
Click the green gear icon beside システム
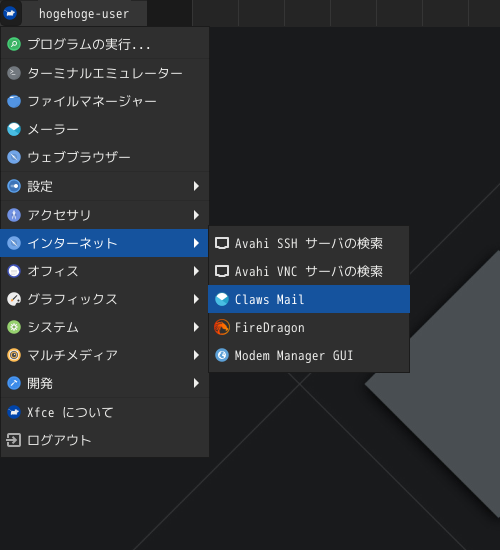pyautogui.click(x=14, y=327)
